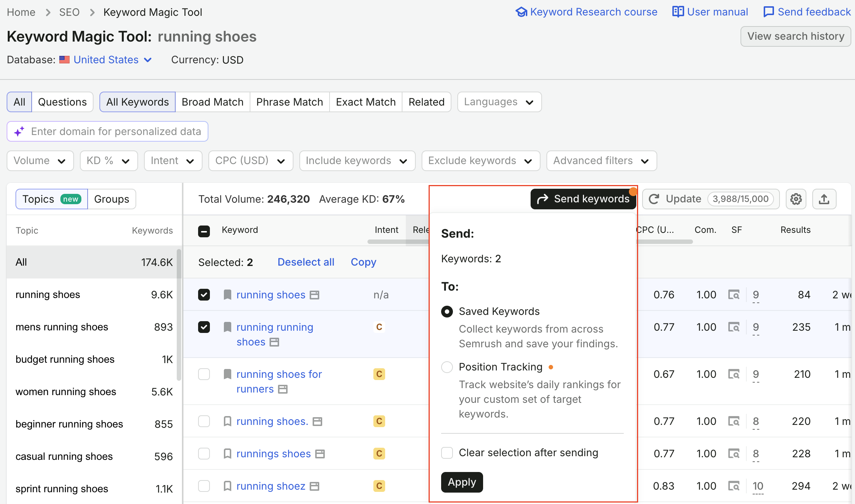Click SERP features icon in row with 228 results
The width and height of the screenshot is (855, 504).
coord(734,454)
